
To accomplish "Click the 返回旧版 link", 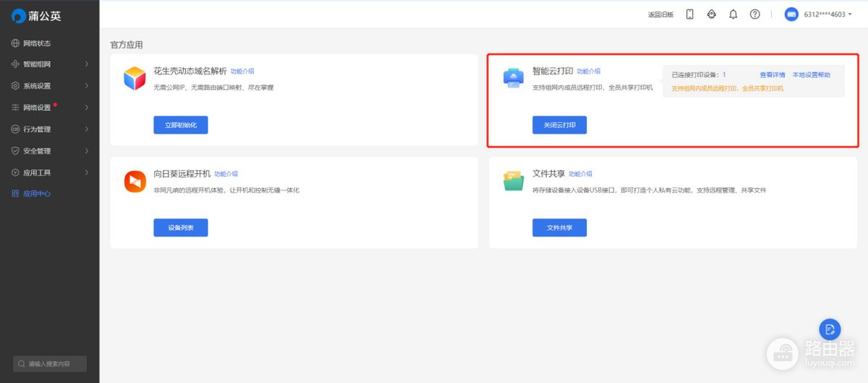I will click(x=660, y=14).
